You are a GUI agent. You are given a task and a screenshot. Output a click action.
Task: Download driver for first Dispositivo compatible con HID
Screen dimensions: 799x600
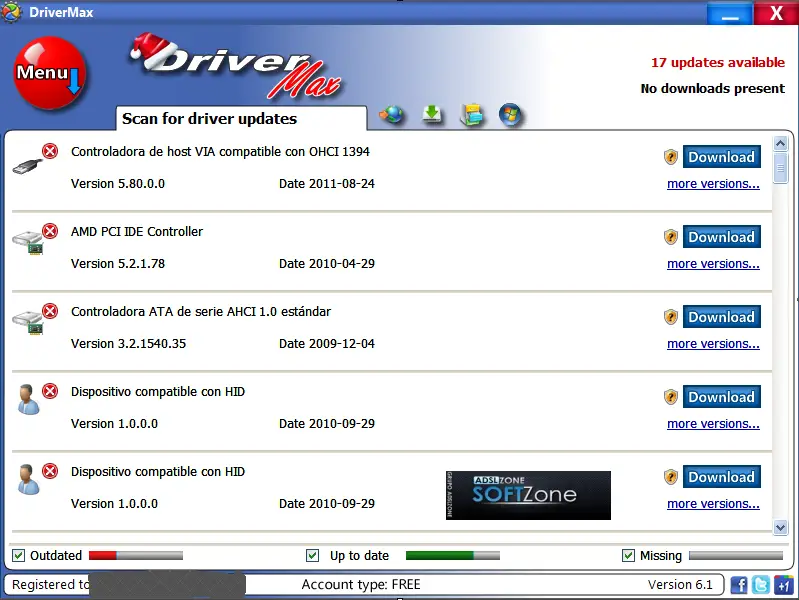tap(722, 397)
